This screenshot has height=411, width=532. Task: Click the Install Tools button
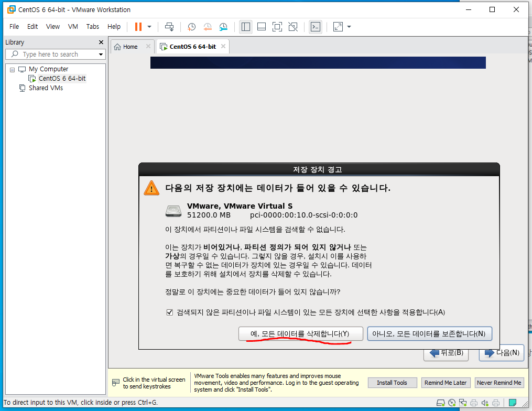pyautogui.click(x=392, y=383)
